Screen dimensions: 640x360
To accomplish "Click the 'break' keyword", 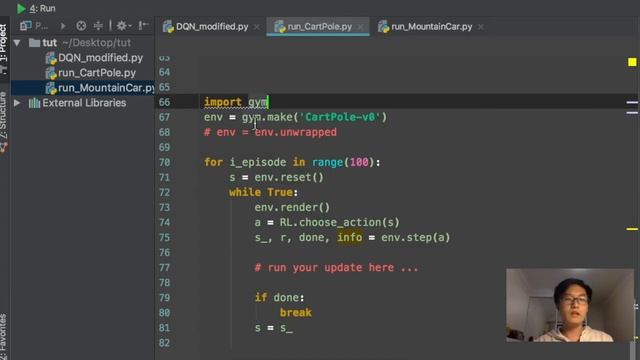I will [296, 313].
